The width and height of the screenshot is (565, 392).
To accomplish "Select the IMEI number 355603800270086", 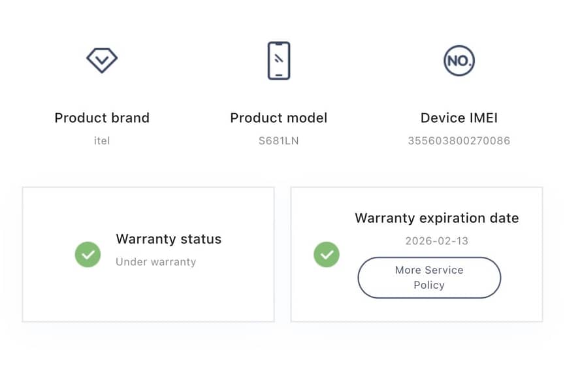I will click(459, 140).
